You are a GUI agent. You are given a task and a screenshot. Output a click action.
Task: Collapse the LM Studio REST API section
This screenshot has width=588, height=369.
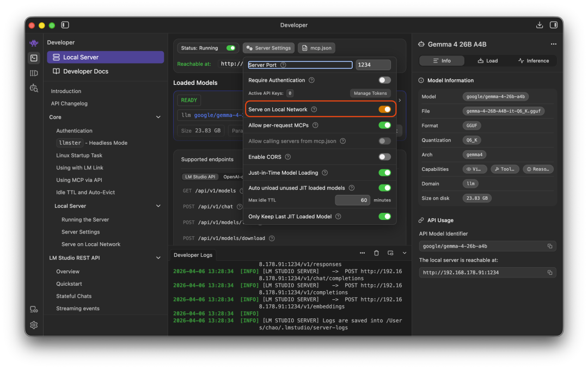[158, 258]
